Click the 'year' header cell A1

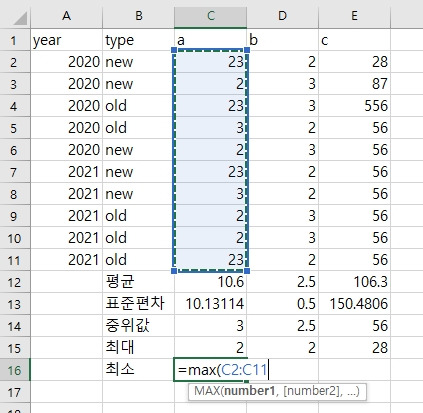67,40
